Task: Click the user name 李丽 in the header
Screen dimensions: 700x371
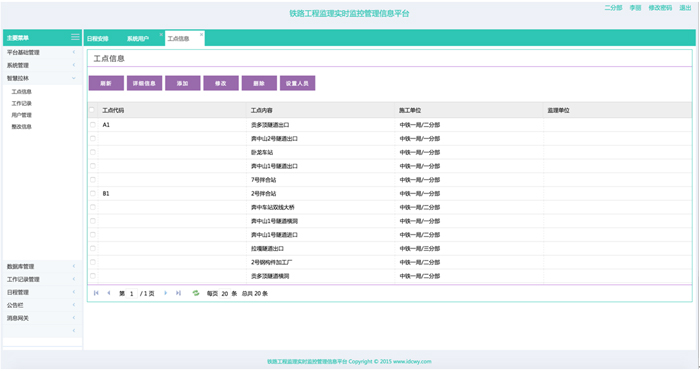Action: pyautogui.click(x=635, y=8)
